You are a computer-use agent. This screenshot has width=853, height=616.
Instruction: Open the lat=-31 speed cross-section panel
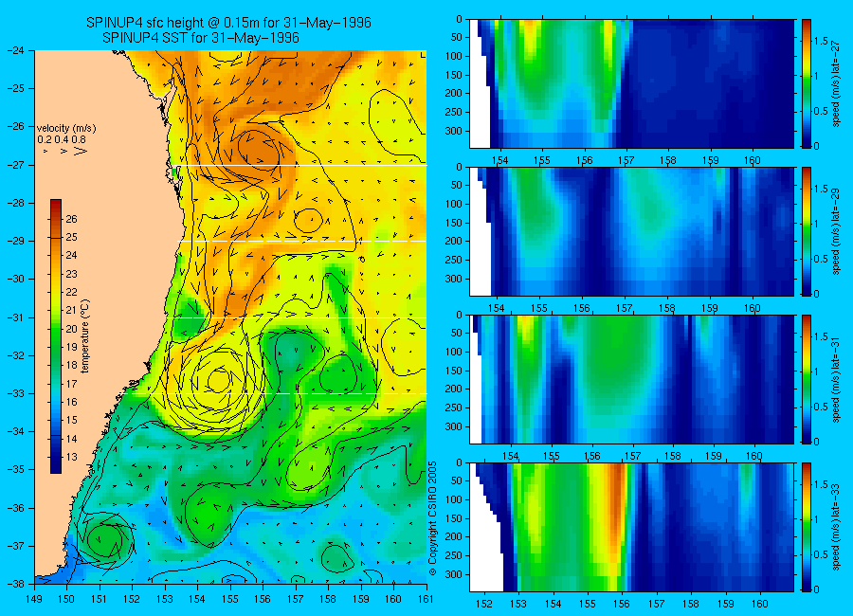click(631, 379)
